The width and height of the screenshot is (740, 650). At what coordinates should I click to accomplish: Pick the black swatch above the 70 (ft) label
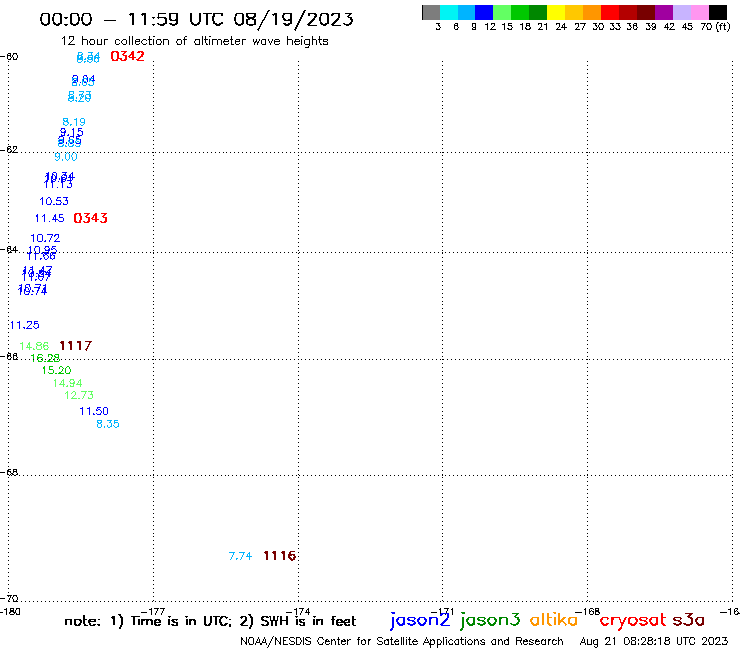(718, 12)
